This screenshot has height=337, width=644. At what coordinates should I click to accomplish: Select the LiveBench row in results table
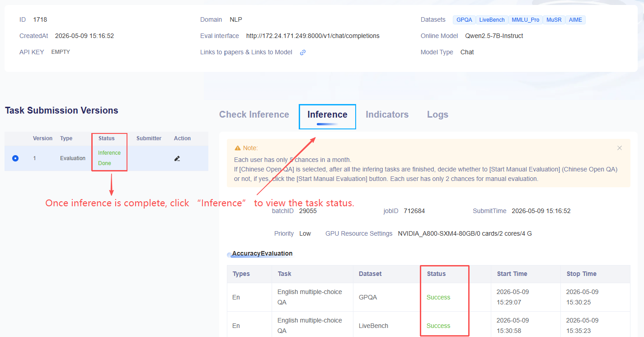tap(428, 325)
